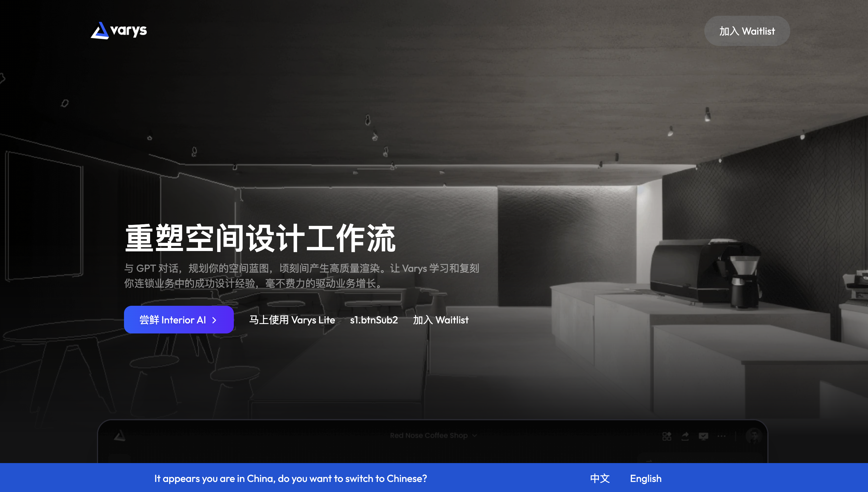
Task: Click the arrow chevron on Interior AI button
Action: click(x=214, y=320)
